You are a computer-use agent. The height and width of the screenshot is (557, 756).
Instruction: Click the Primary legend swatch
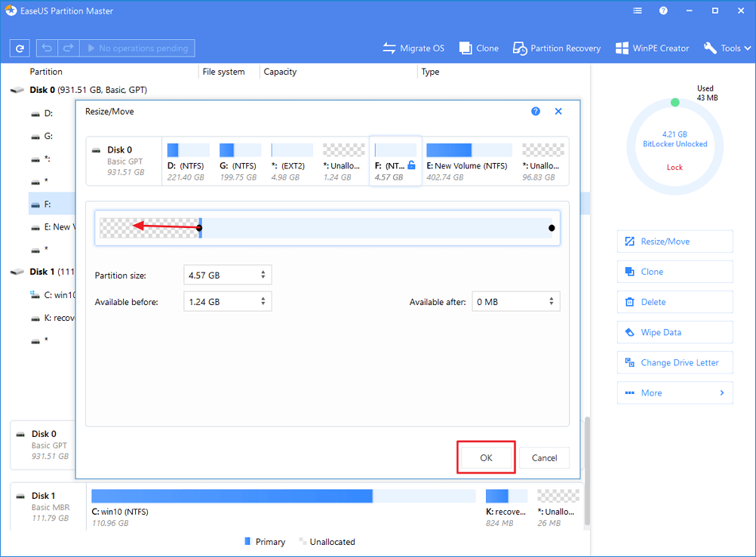[x=247, y=542]
